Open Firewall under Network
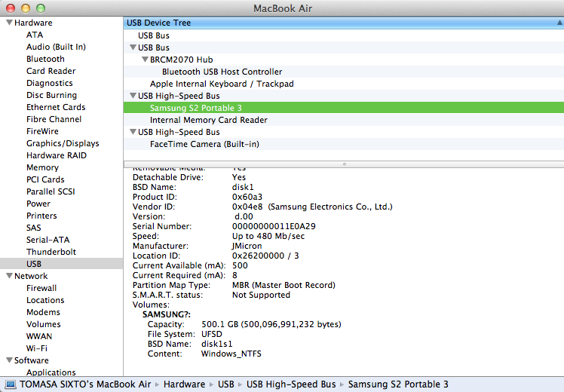The image size is (564, 392). (41, 288)
